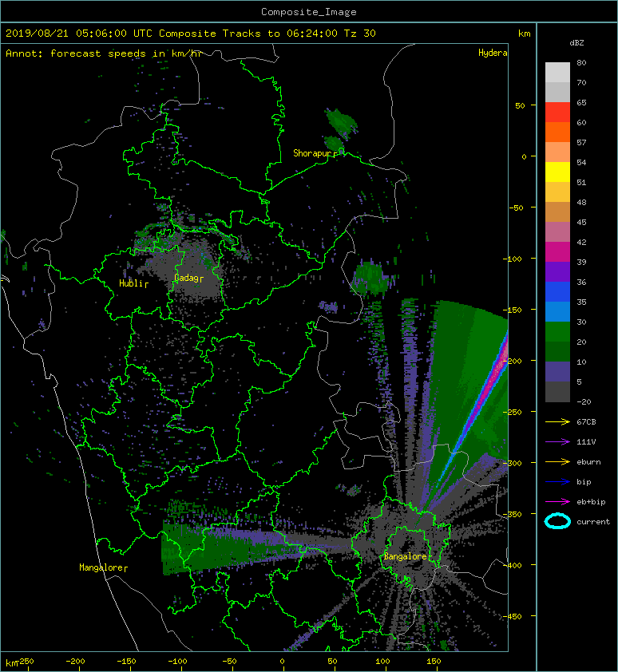Pick the slate purple 10 to 5 dBZ swatch
The width and height of the screenshot is (618, 672).
tap(557, 372)
